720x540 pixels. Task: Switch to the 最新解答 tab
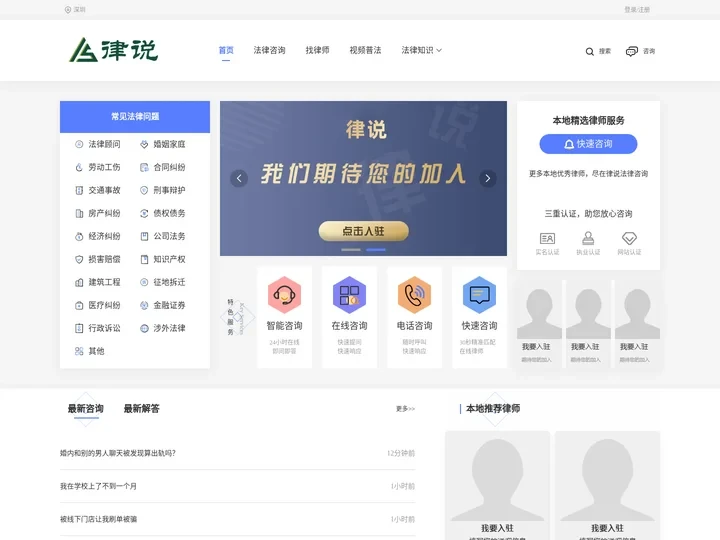point(141,409)
